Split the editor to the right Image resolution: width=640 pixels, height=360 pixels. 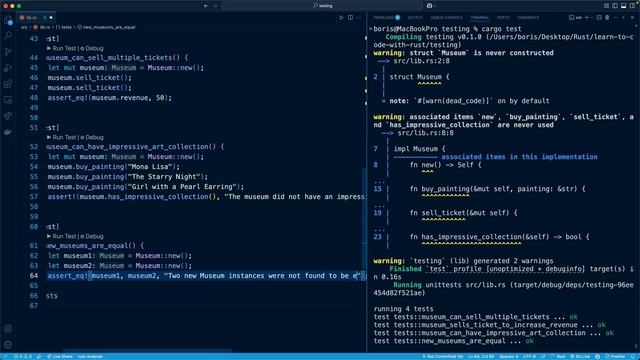click(x=350, y=18)
